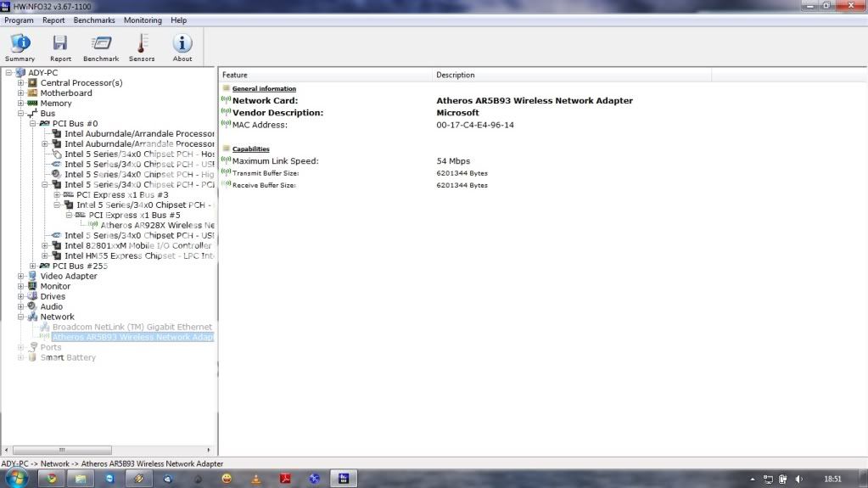
Task: Expand PCI Express x1 Bus #3
Action: point(57,195)
